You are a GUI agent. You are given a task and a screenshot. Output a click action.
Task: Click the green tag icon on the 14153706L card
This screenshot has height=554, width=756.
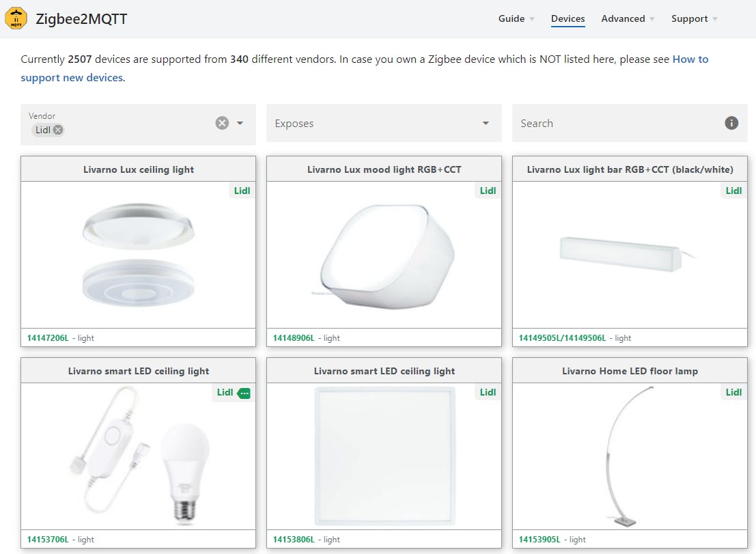click(244, 393)
